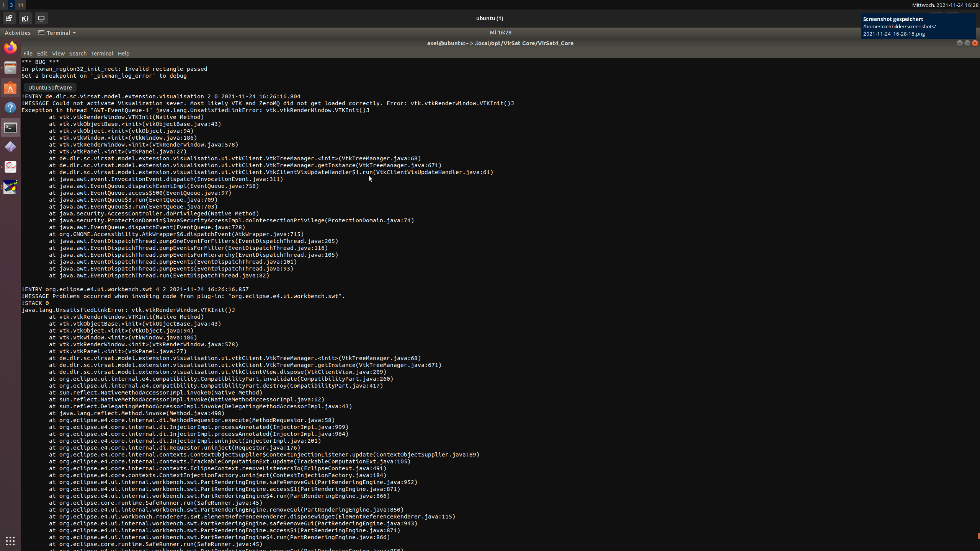This screenshot has height=551, width=980.
Task: Click the colorful VirSat dock icon
Action: 10,187
